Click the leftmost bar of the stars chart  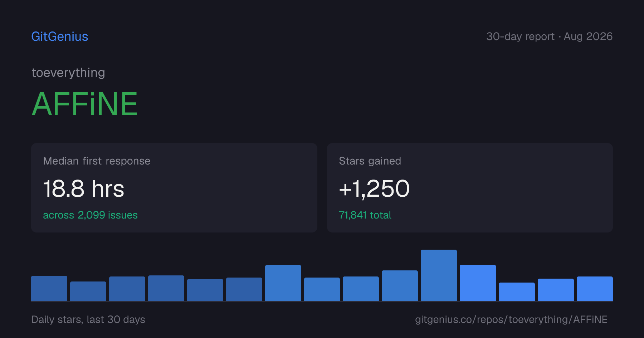[x=49, y=288]
